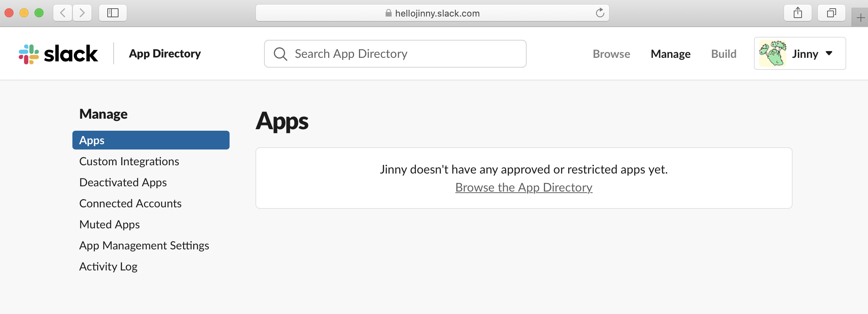868x314 pixels.
Task: Click Jinny's avatar image
Action: click(x=773, y=53)
